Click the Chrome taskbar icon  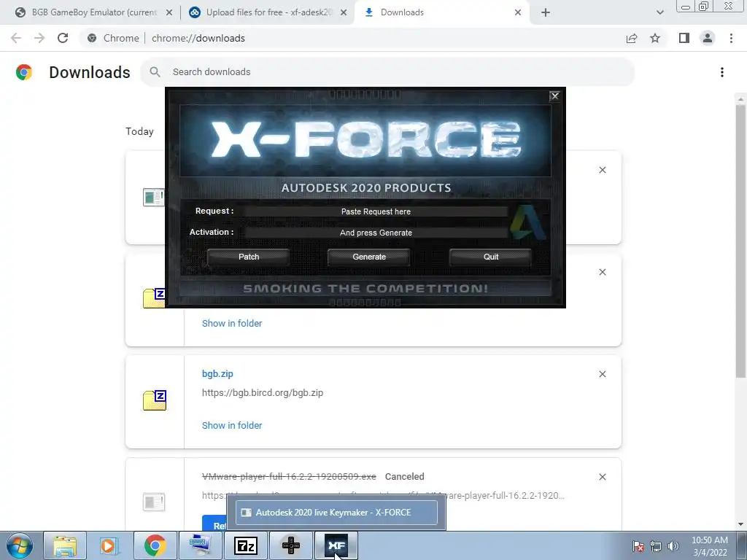click(155, 545)
